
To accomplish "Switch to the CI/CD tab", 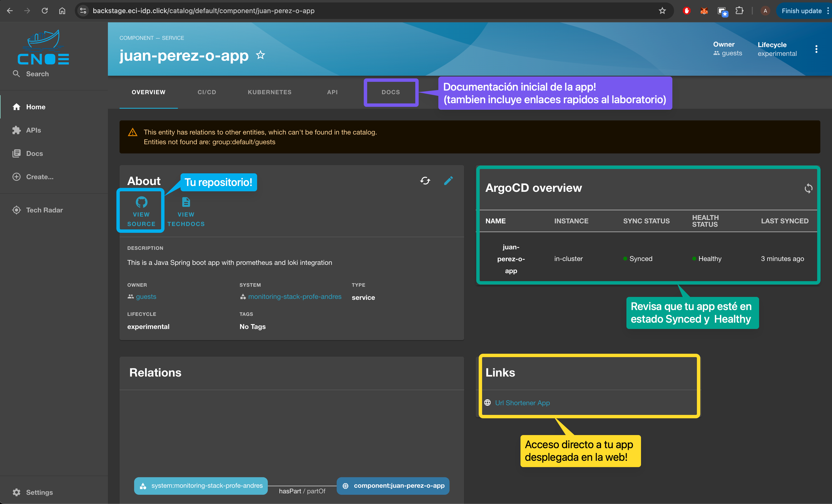I will tap(207, 92).
